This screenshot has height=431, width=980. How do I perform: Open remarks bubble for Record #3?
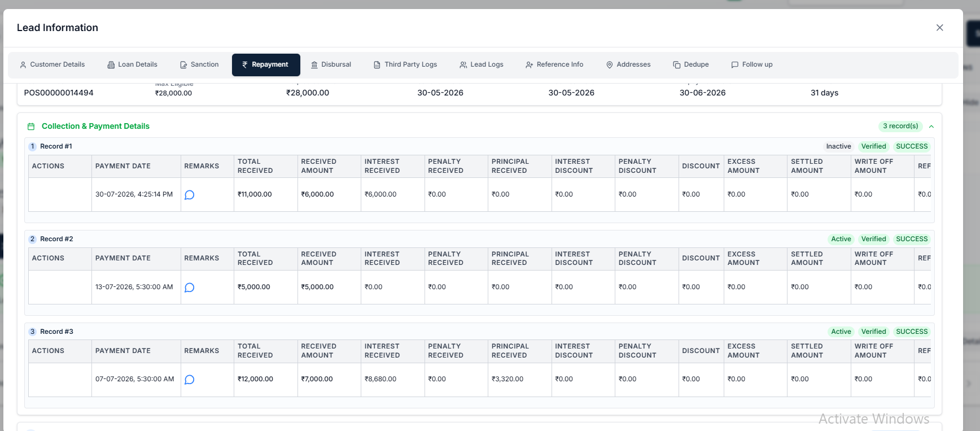[x=190, y=380]
